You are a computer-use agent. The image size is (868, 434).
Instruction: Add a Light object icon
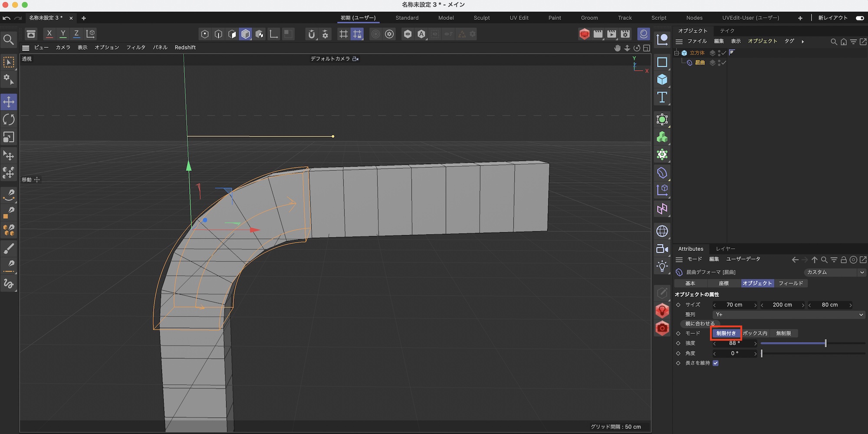point(662,266)
